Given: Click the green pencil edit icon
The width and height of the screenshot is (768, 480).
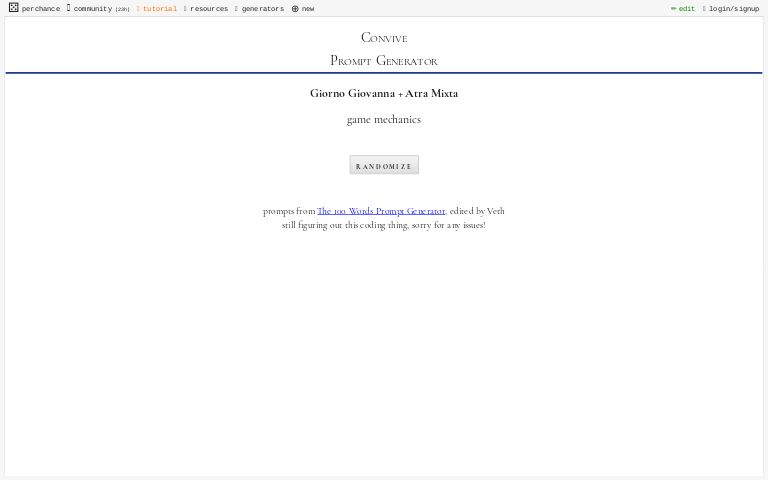Looking at the screenshot, I should (x=673, y=8).
